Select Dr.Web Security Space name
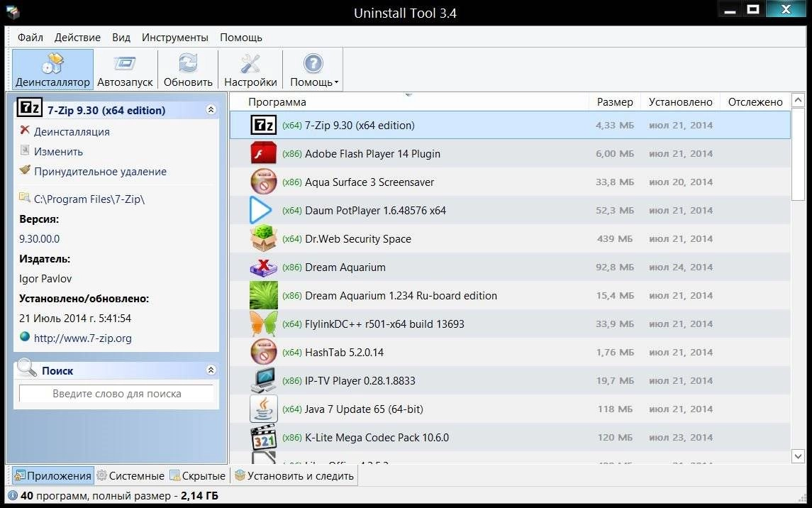 (358, 238)
